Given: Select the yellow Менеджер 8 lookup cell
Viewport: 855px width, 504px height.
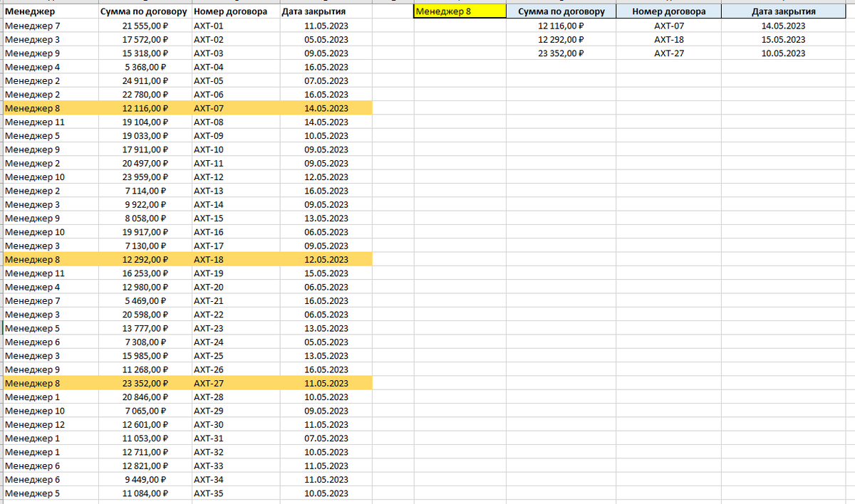Looking at the screenshot, I should tap(460, 12).
